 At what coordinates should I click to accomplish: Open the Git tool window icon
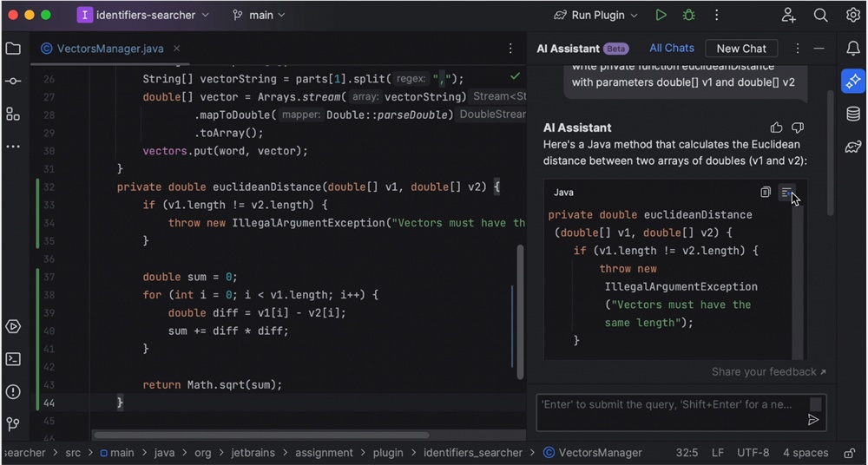click(13, 424)
